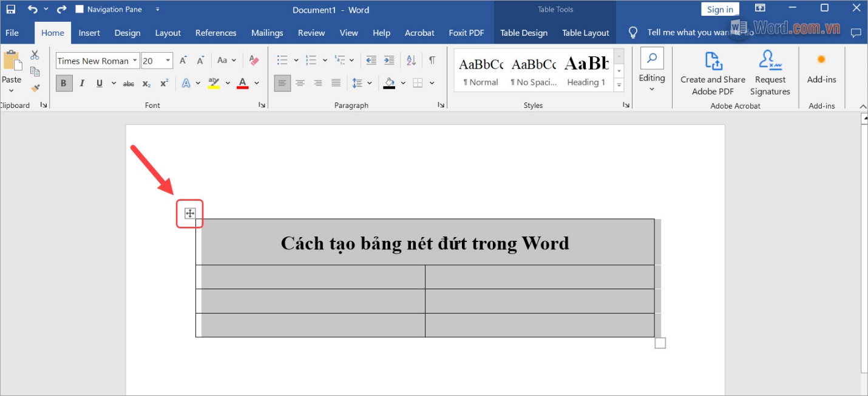Open the font size dropdown showing 20

pos(168,60)
